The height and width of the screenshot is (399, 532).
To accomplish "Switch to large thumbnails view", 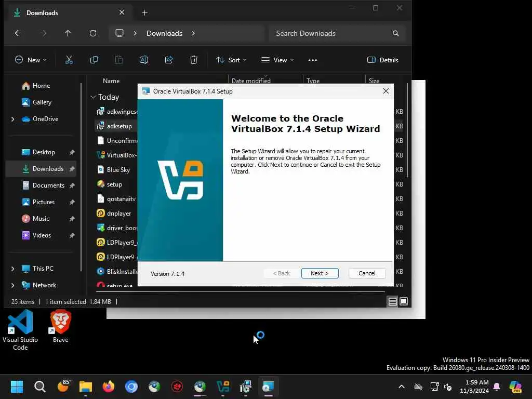I will [403, 301].
